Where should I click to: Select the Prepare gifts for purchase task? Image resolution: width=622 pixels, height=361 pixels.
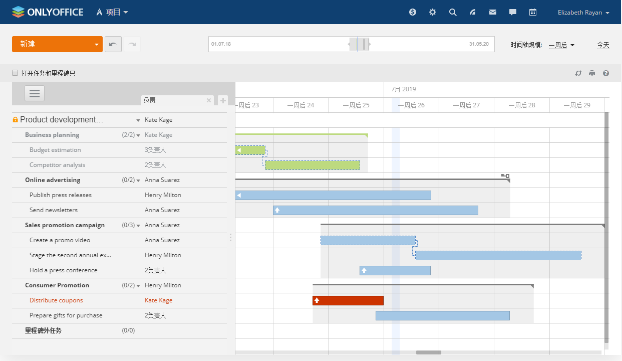[119, 316]
